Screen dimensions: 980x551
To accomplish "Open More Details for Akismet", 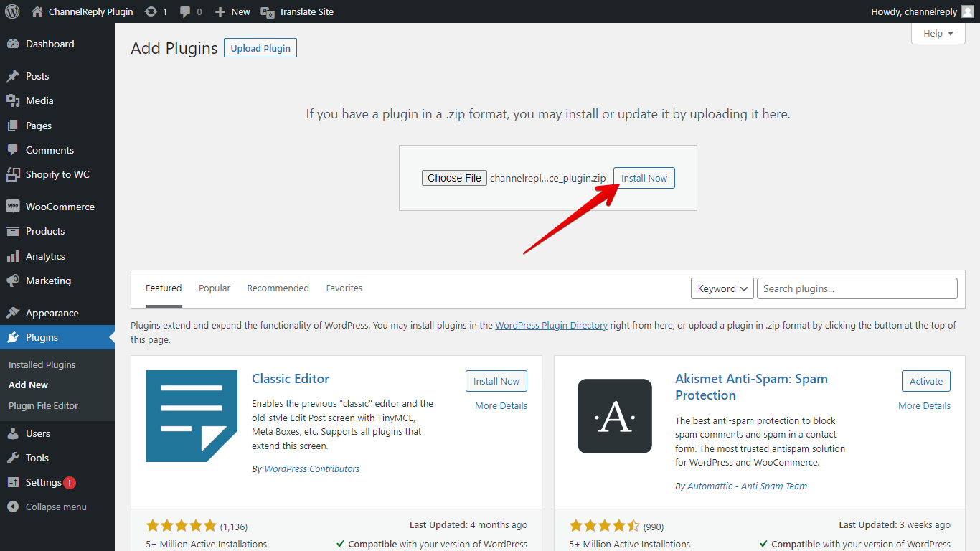I will tap(924, 405).
